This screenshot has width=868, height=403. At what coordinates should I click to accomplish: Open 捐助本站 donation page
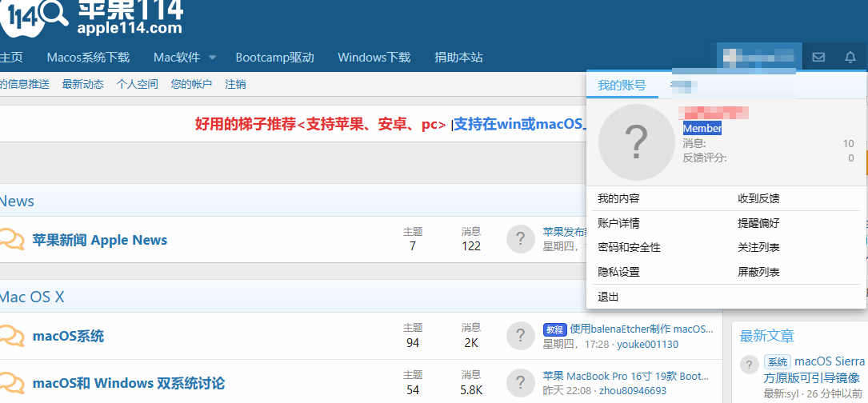458,57
